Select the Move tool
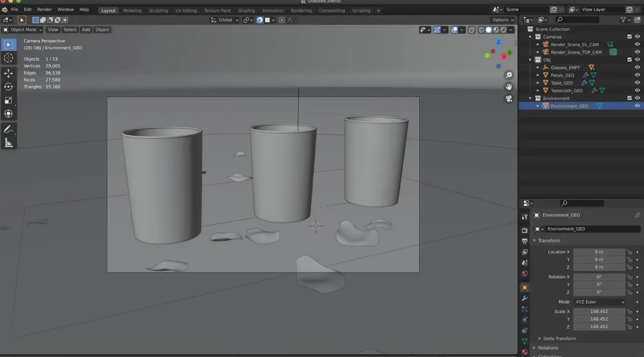Image resolution: width=644 pixels, height=357 pixels. (9, 73)
